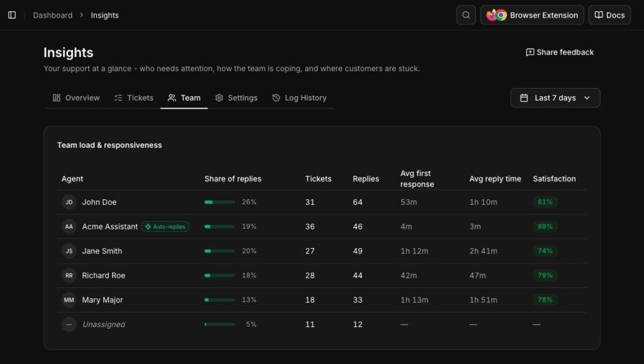This screenshot has height=364, width=644.
Task: Open search with the magnifier icon
Action: click(x=466, y=15)
